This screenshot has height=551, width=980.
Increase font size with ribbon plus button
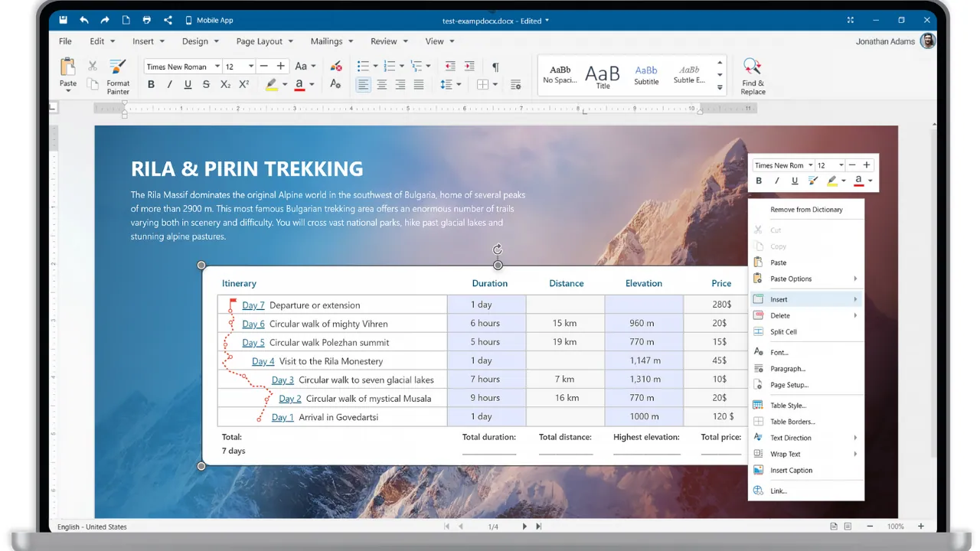tap(281, 67)
